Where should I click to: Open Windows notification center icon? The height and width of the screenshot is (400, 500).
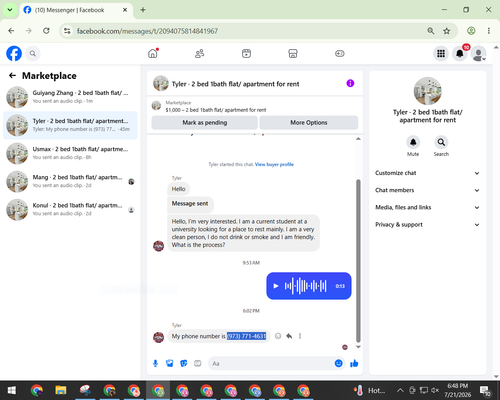[485, 390]
